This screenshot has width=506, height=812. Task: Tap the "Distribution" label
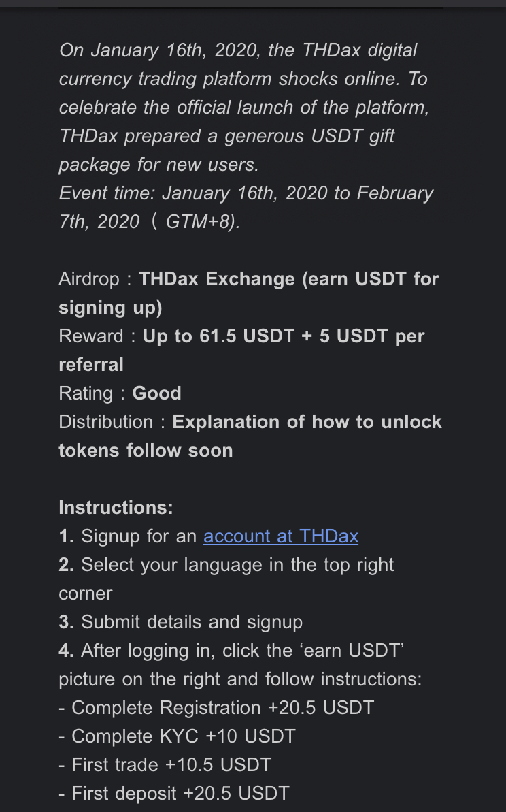105,422
